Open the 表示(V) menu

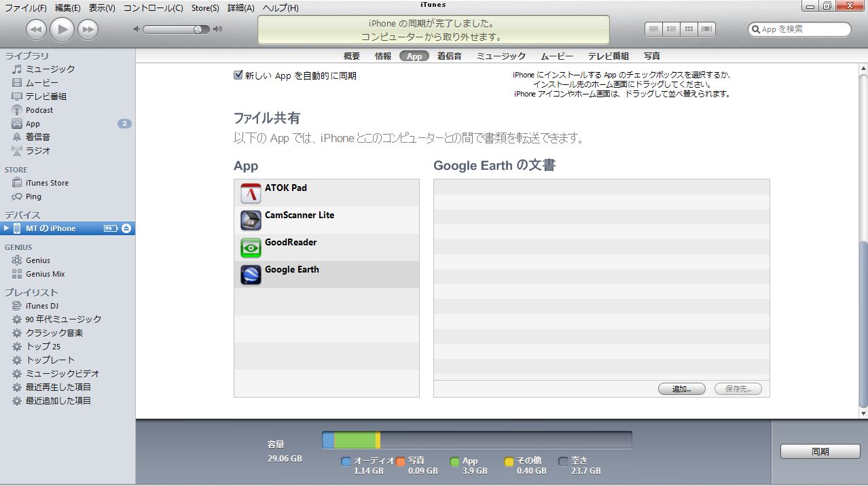tap(102, 7)
